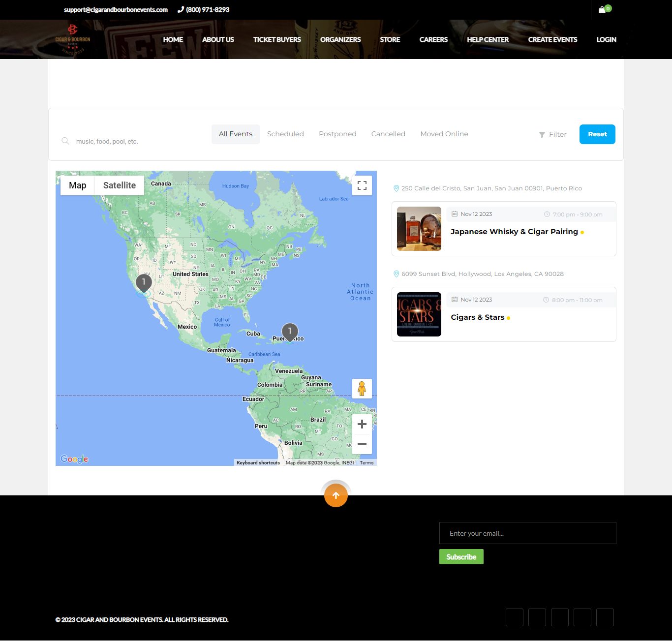The width and height of the screenshot is (672, 641).
Task: Click the Cigar & Bourbon Events logo
Action: pyautogui.click(x=73, y=39)
